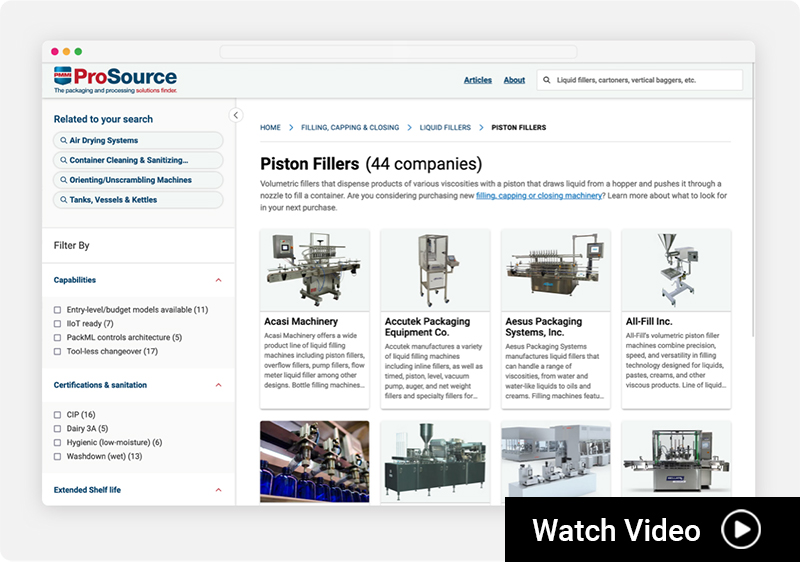The height and width of the screenshot is (562, 800).
Task: Go to FILLING, CAPPING & CLOSING breadcrumb
Action: coord(350,127)
